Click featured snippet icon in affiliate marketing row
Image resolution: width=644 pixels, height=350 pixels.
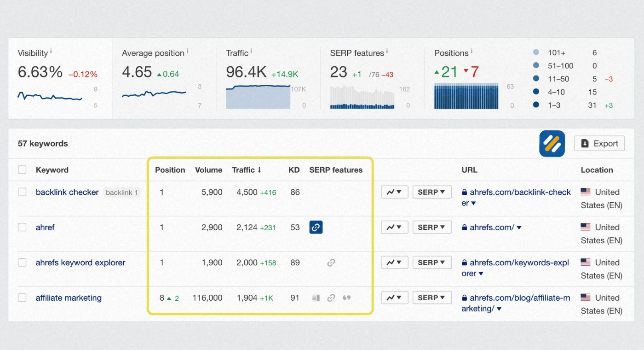click(x=316, y=298)
